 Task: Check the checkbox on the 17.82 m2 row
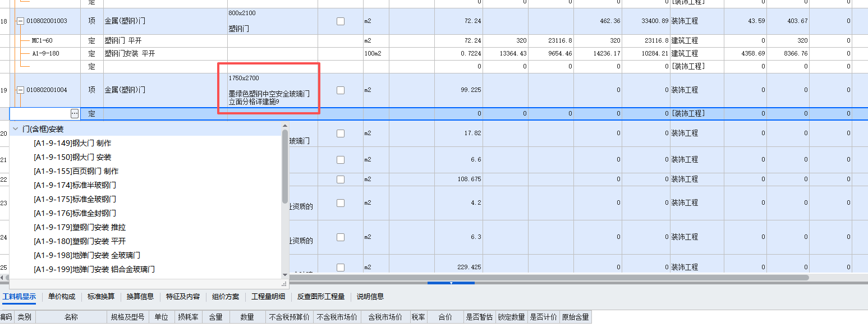[340, 133]
